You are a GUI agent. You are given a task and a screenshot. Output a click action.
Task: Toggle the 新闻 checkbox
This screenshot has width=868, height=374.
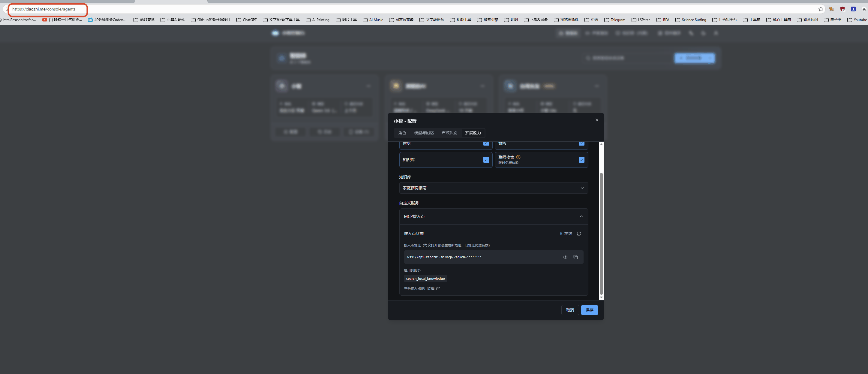point(581,143)
